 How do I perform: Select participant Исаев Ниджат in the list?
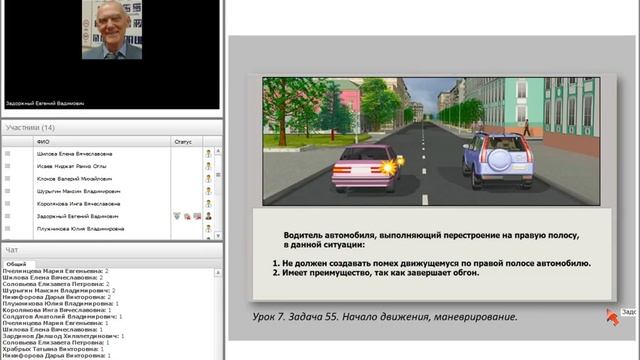click(x=71, y=166)
